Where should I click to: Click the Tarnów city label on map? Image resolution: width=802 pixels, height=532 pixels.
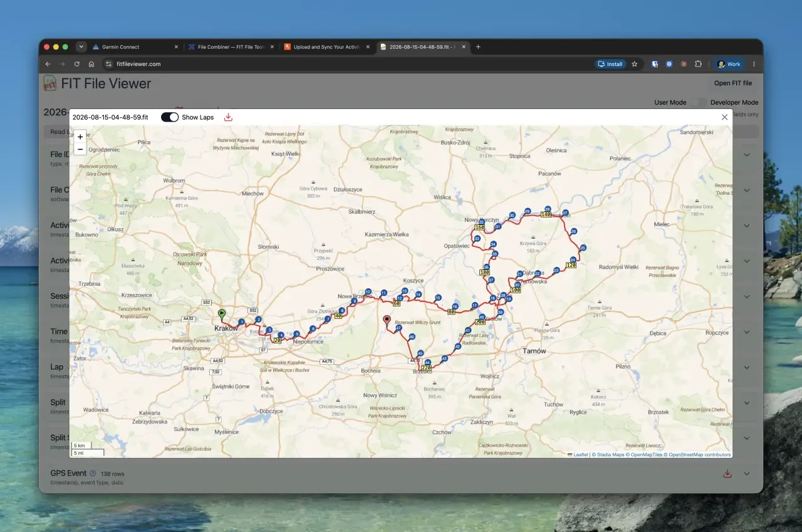tap(534, 351)
